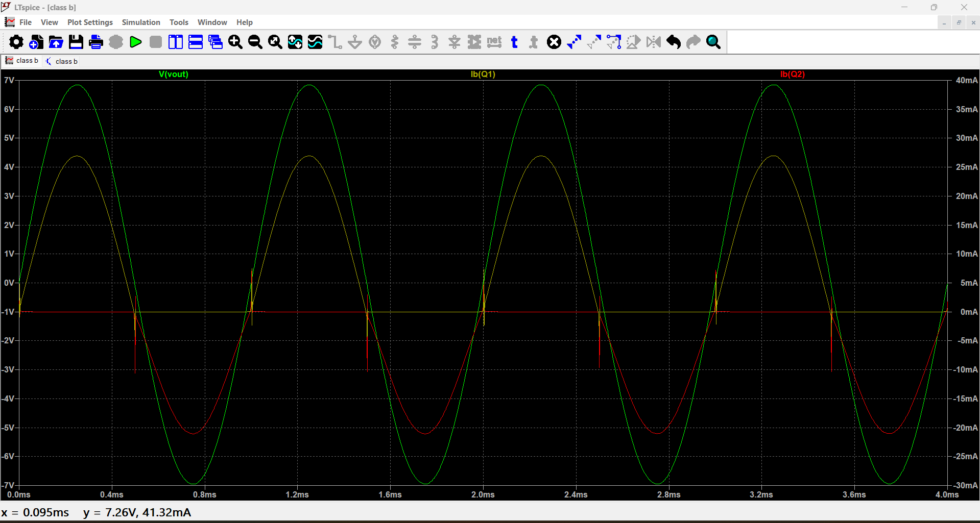Click the blue duplicate/copy tool icon
980x523 pixels.
[x=574, y=42]
